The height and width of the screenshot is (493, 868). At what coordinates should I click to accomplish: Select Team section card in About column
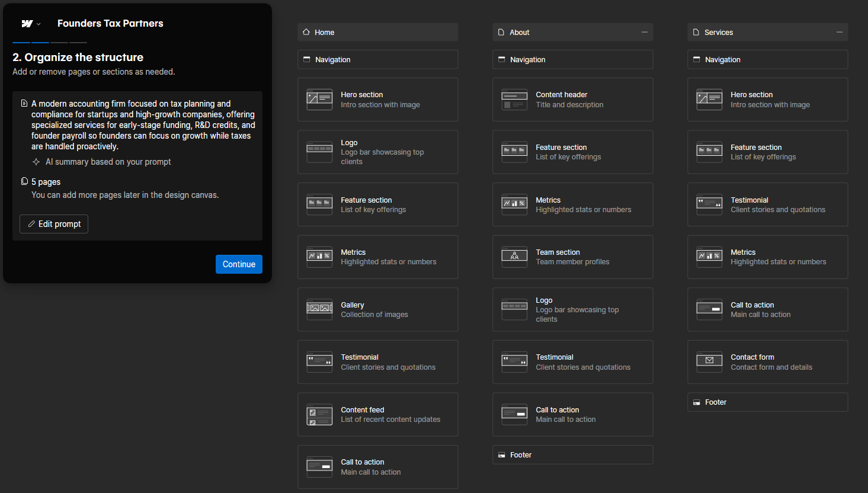pos(572,257)
